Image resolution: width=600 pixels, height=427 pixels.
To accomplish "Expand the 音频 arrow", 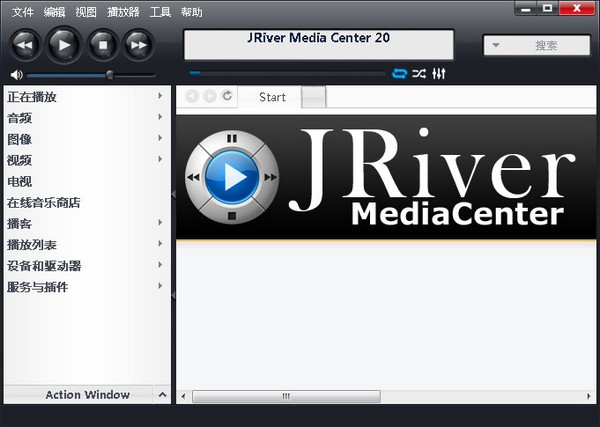I will point(160,117).
